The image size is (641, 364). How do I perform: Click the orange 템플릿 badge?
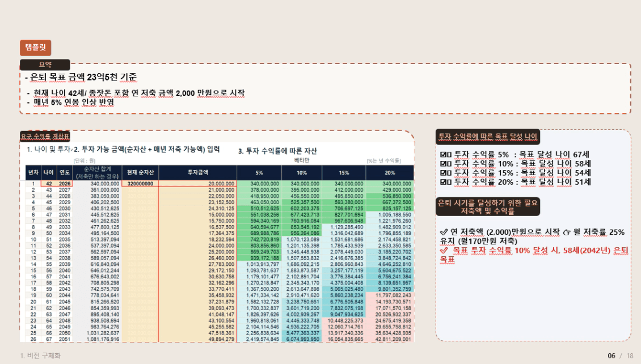[36, 48]
